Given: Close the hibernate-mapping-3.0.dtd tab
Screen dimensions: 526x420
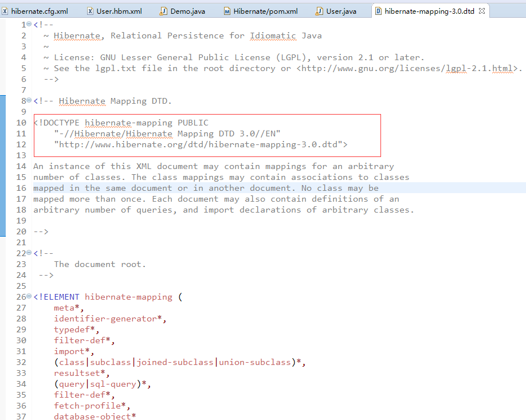Looking at the screenshot, I should click(x=482, y=11).
